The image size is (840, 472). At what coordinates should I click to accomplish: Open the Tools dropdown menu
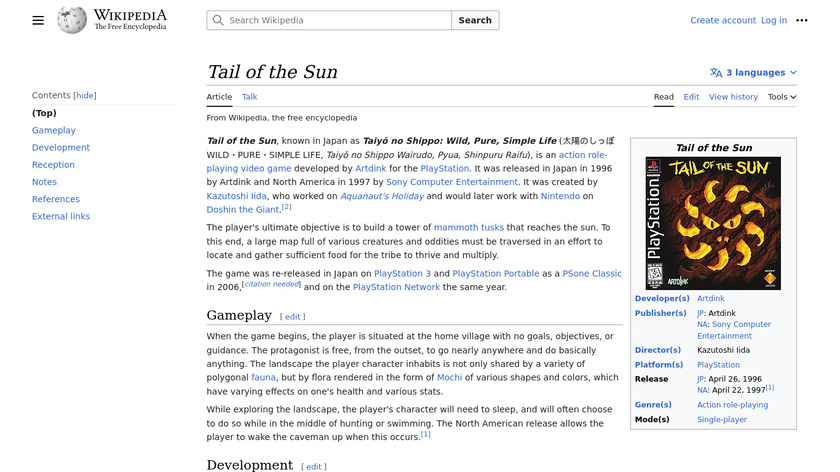[x=782, y=97]
